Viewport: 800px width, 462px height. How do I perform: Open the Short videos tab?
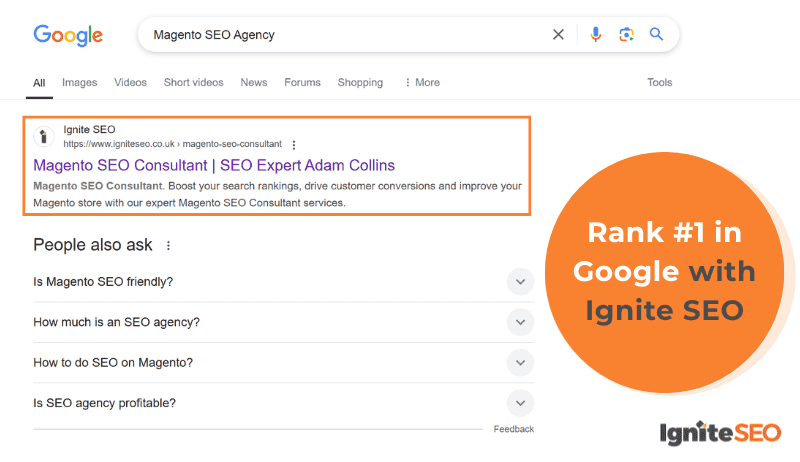(x=193, y=83)
